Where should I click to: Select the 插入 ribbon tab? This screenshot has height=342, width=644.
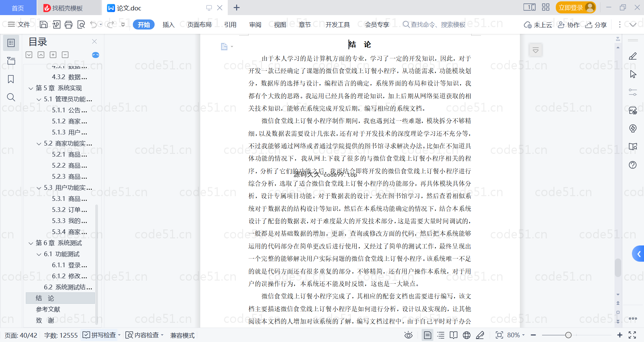click(168, 24)
